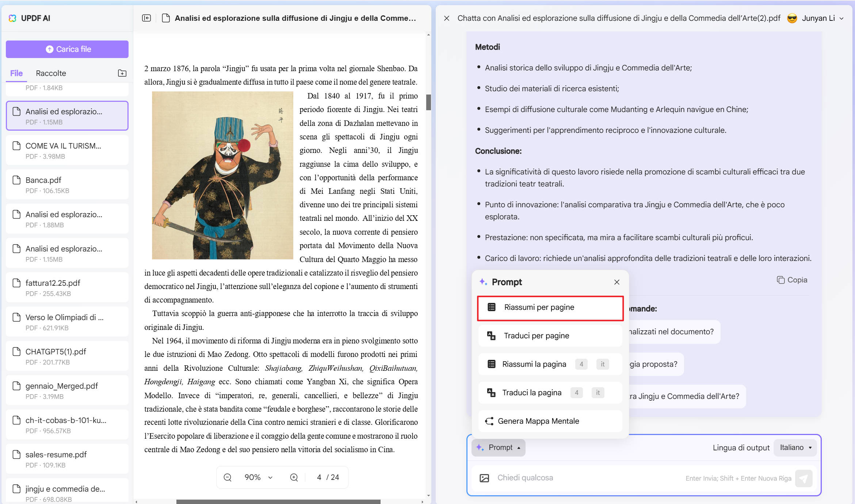855x504 pixels.
Task: Expand the Junyan Li account menu
Action: pyautogui.click(x=841, y=18)
